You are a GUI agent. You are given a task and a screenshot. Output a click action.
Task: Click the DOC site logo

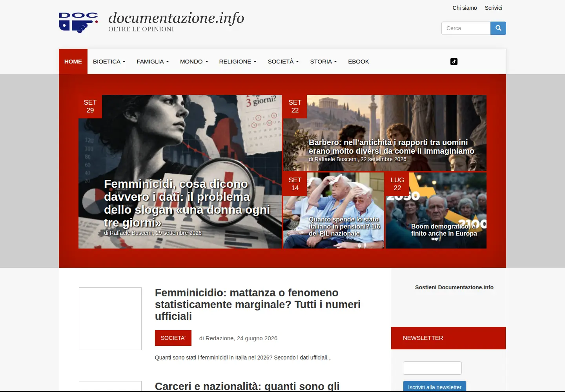pos(78,23)
